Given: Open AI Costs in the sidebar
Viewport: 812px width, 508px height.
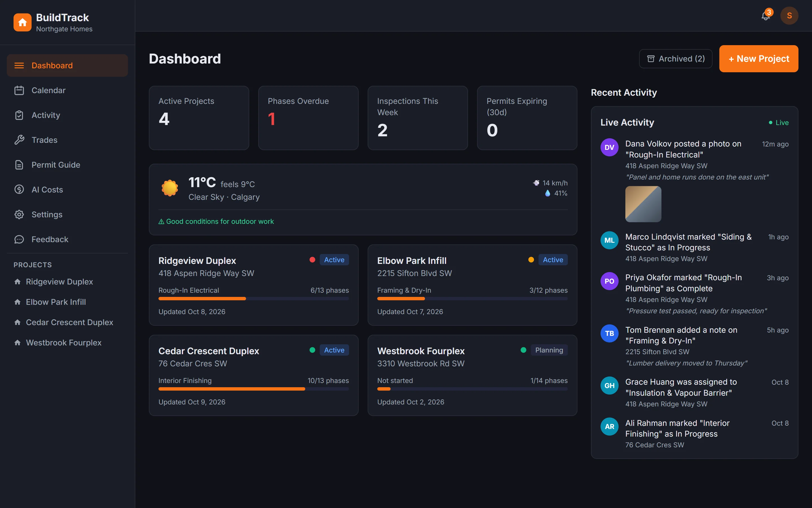Looking at the screenshot, I should coord(67,190).
